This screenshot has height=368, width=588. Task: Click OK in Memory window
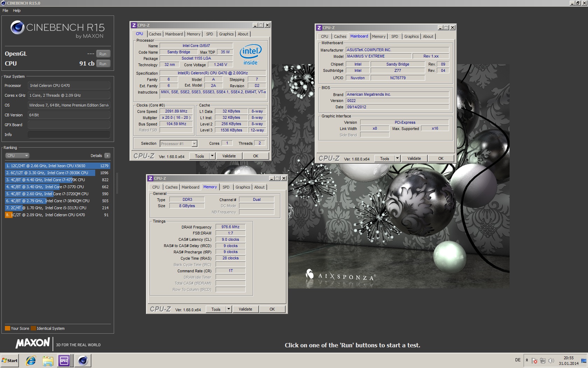(272, 309)
